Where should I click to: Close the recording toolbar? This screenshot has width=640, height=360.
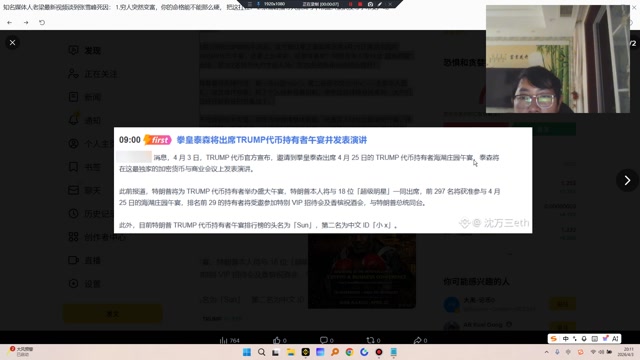[x=390, y=4]
